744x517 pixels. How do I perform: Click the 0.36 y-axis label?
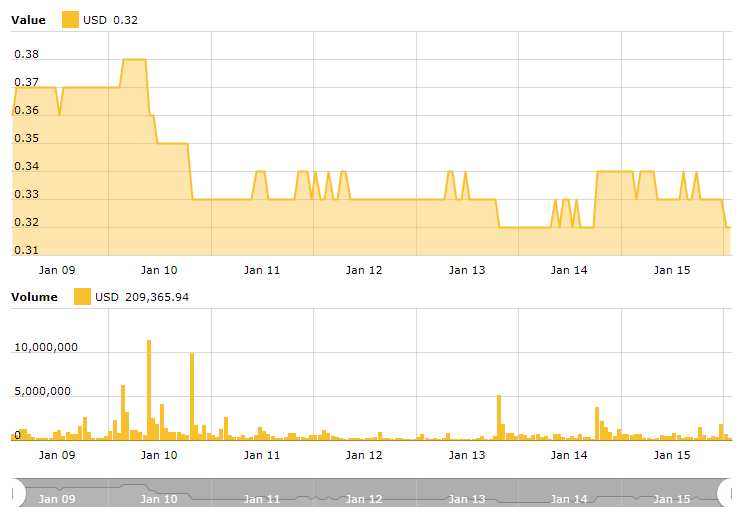tap(27, 110)
